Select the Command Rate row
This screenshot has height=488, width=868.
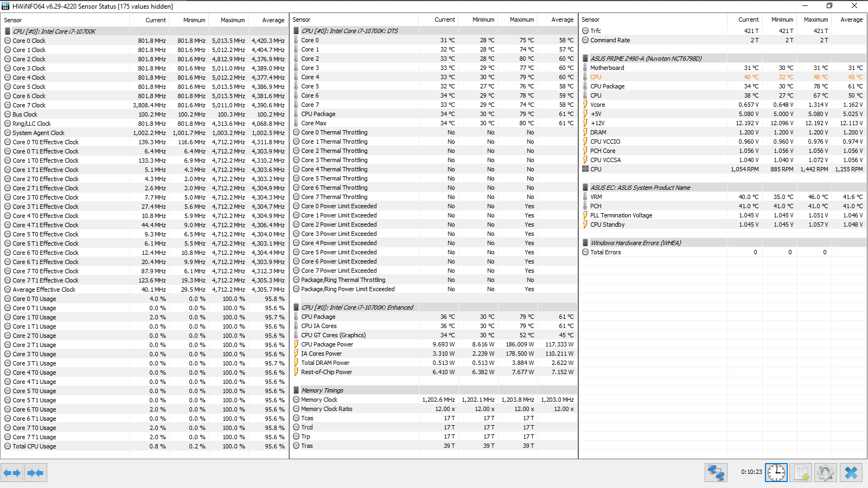point(723,40)
